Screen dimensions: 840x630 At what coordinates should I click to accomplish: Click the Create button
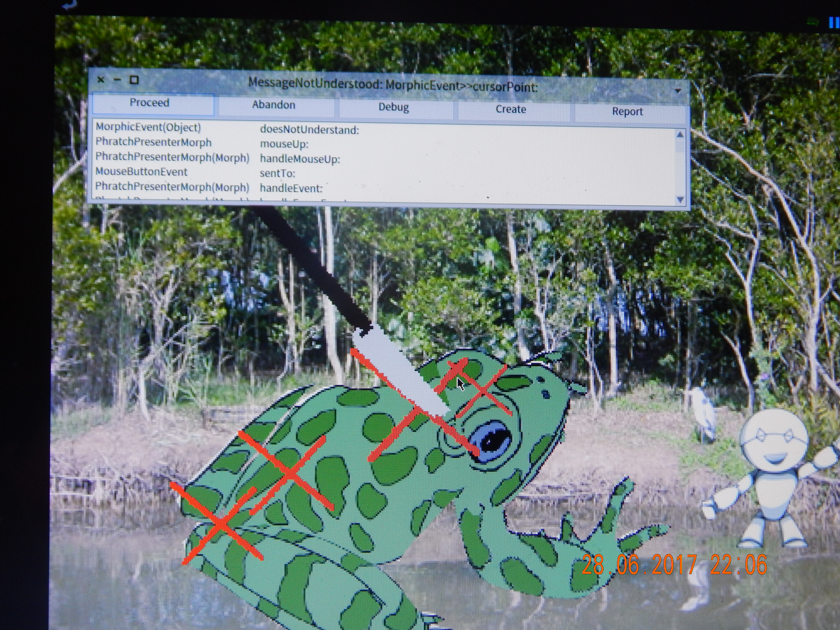(x=511, y=110)
